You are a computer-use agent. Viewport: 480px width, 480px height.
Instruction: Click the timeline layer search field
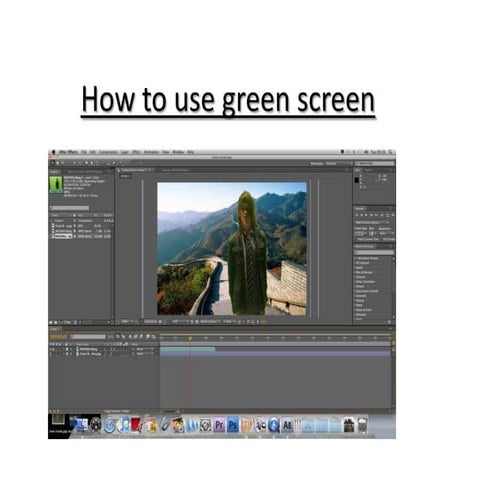(88, 337)
